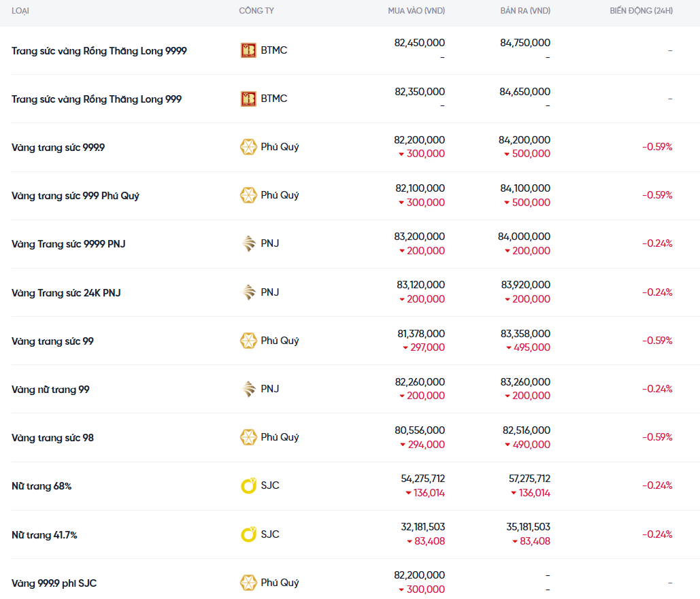
Task: Click the 54,275,712 buy price value
Action: (x=422, y=479)
